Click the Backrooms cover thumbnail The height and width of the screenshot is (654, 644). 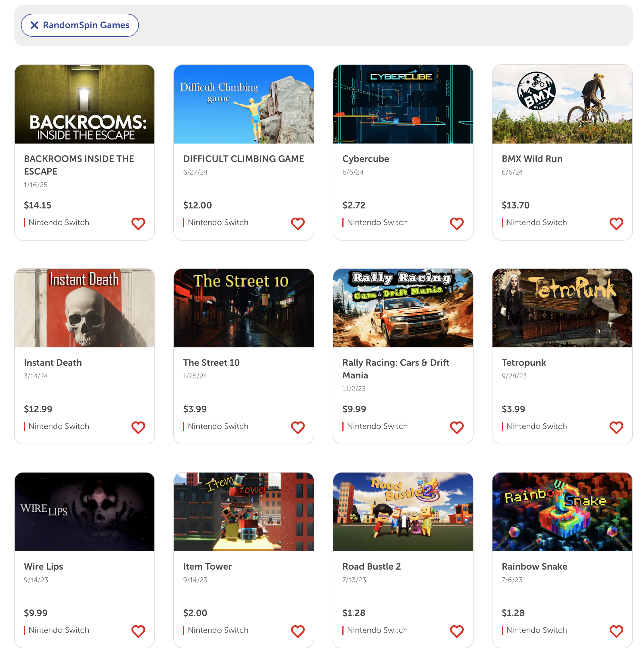pos(85,104)
